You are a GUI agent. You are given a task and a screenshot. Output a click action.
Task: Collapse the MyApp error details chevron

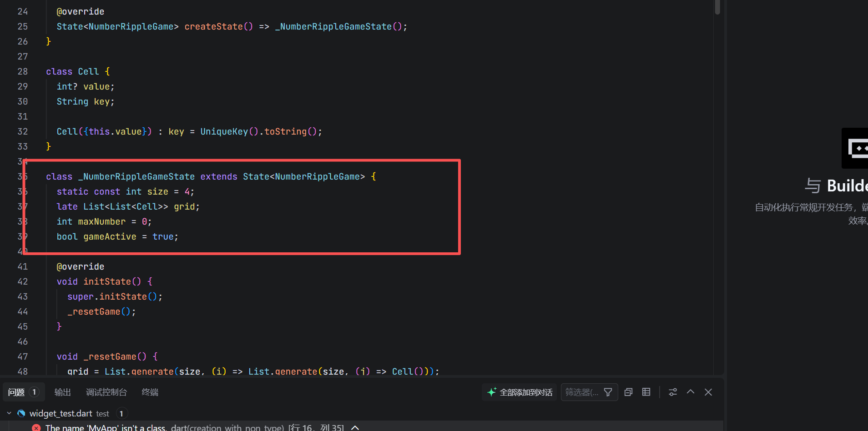(x=355, y=428)
